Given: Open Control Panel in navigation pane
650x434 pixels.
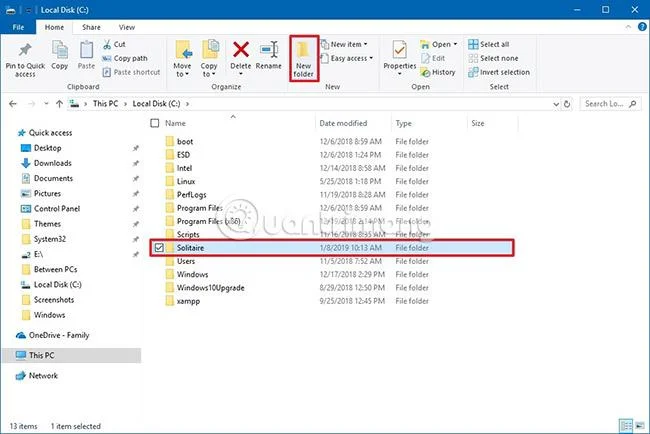Looking at the screenshot, I should pos(51,209).
